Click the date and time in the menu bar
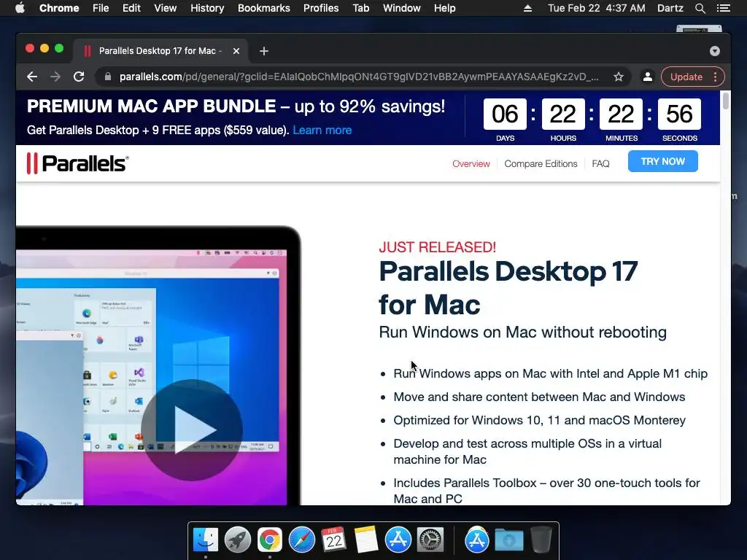Viewport: 747px width, 560px height. point(597,8)
